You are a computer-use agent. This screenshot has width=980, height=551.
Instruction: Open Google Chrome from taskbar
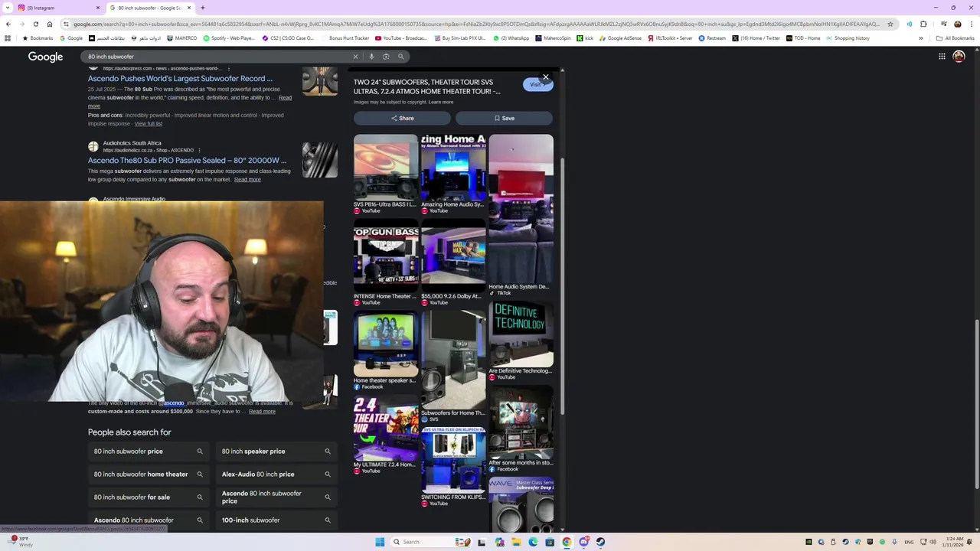(x=567, y=542)
